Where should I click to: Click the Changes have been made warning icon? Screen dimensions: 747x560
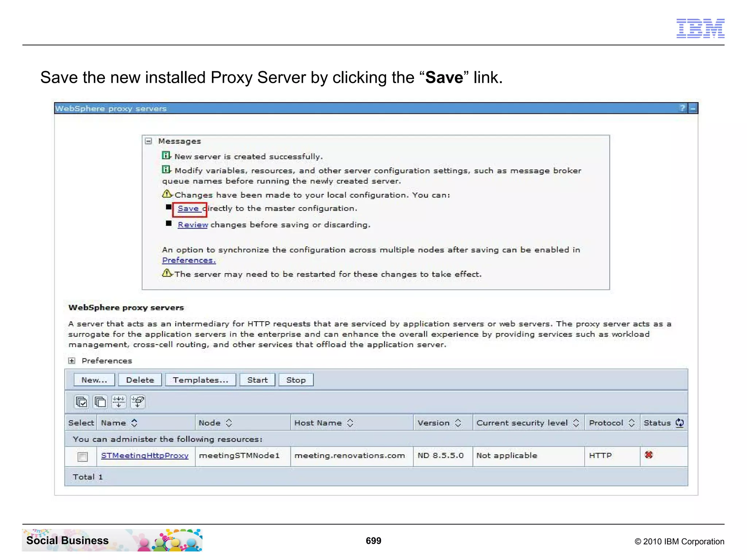[167, 194]
